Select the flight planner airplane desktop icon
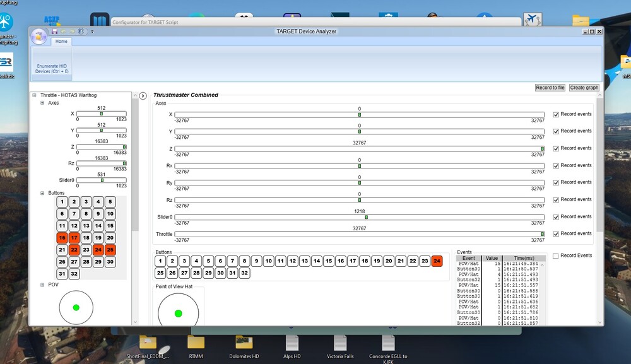The width and height of the screenshot is (631, 364). click(x=533, y=19)
